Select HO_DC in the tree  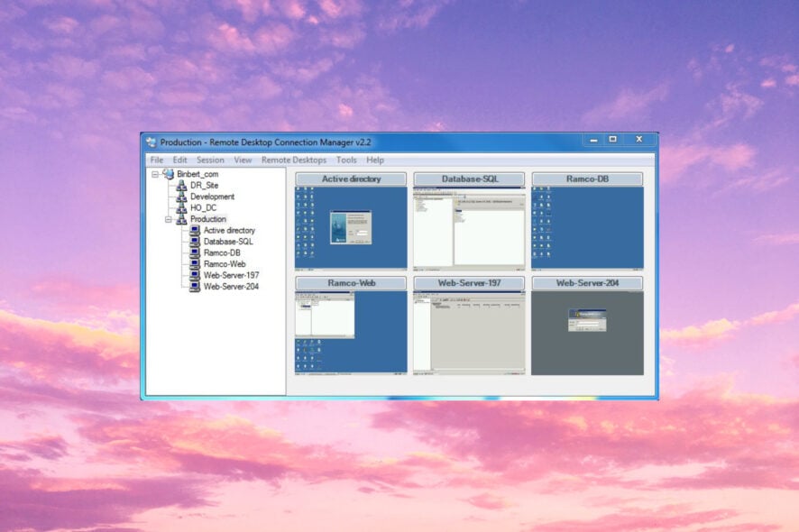[x=203, y=208]
